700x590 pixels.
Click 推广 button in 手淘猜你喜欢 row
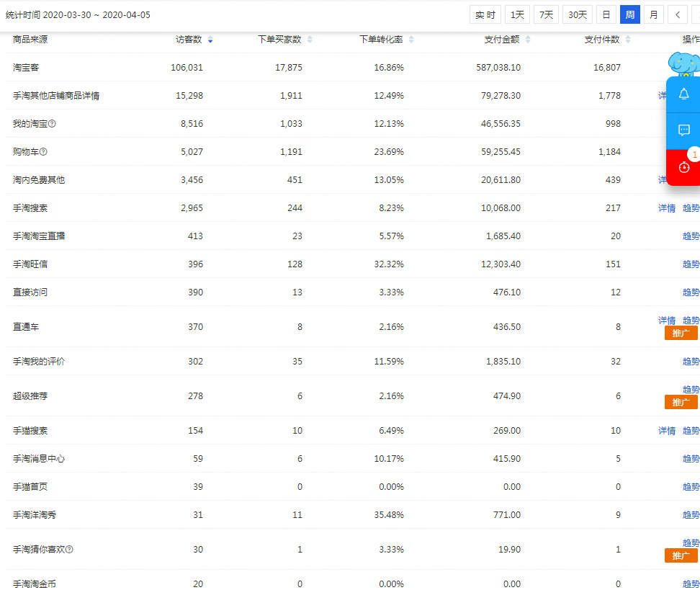pyautogui.click(x=681, y=556)
